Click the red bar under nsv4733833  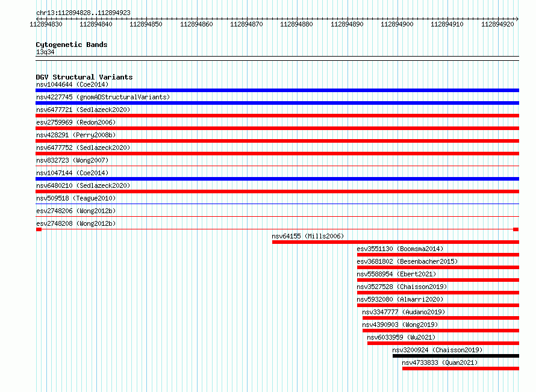click(x=461, y=369)
